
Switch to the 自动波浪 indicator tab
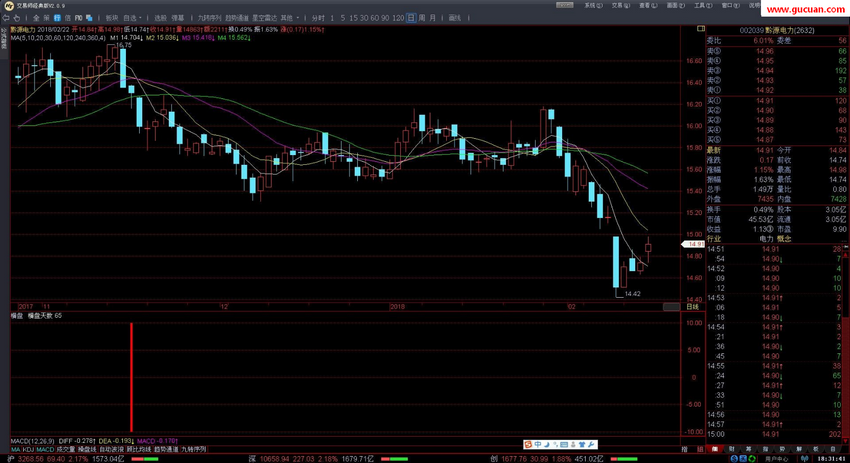point(111,449)
